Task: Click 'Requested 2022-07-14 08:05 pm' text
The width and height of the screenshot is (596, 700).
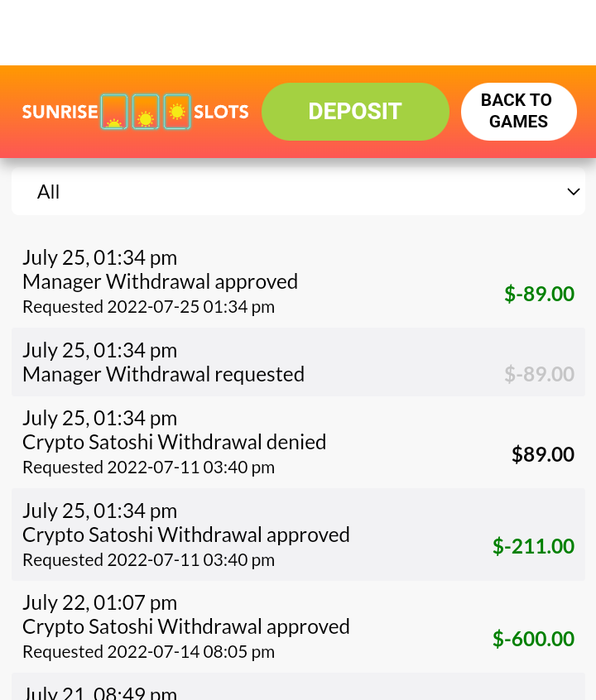Action: point(148,651)
